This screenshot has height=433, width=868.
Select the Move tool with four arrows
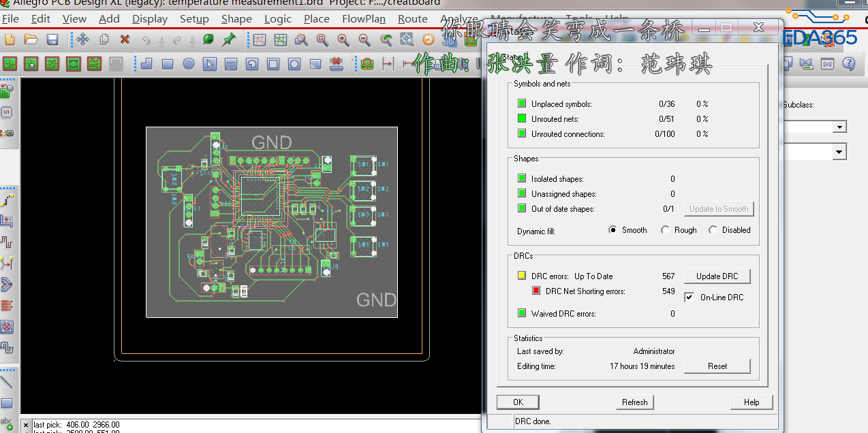pos(83,39)
